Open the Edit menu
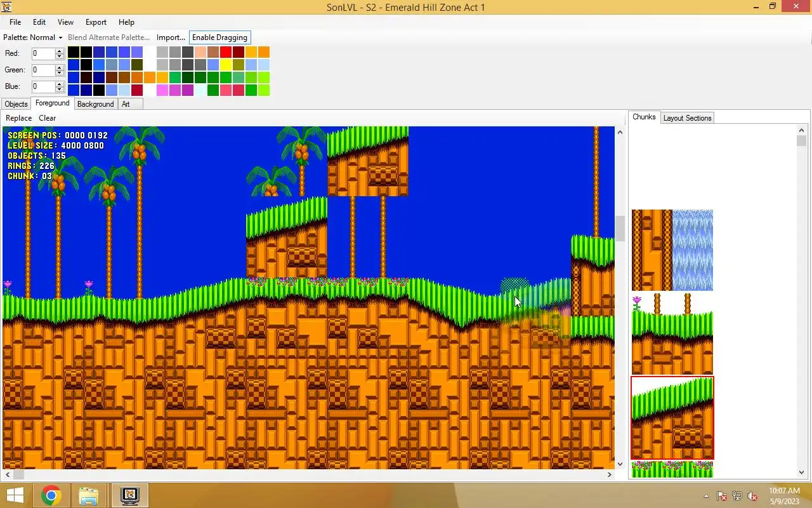Screen dimensions: 812x508 click(x=39, y=22)
